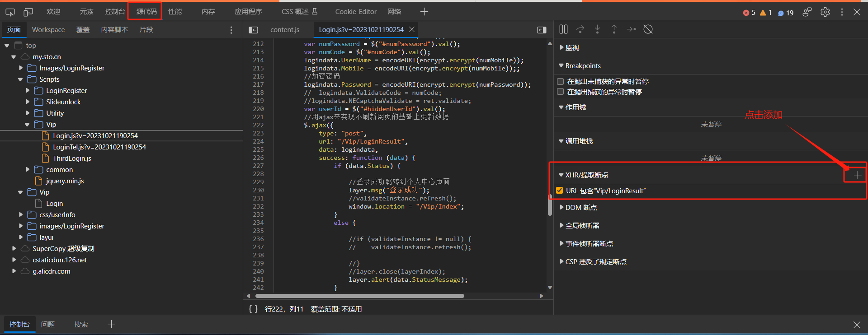This screenshot has width=868, height=335.
Task: Expand the 事件侦听器断点 section
Action: [x=561, y=243]
